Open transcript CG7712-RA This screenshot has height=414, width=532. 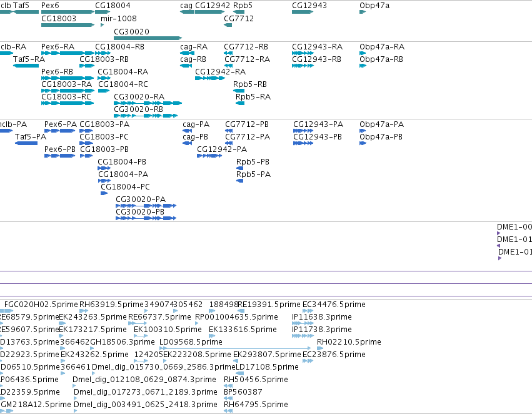click(x=248, y=59)
